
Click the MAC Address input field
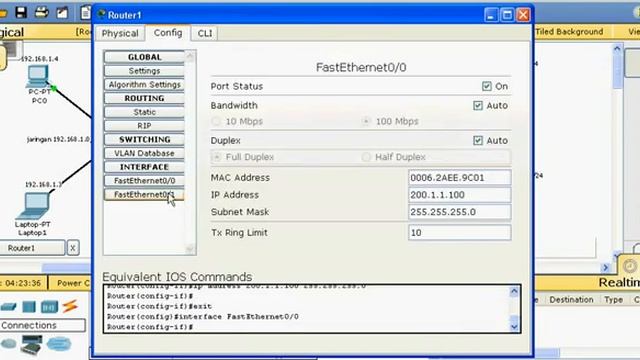[460, 178]
